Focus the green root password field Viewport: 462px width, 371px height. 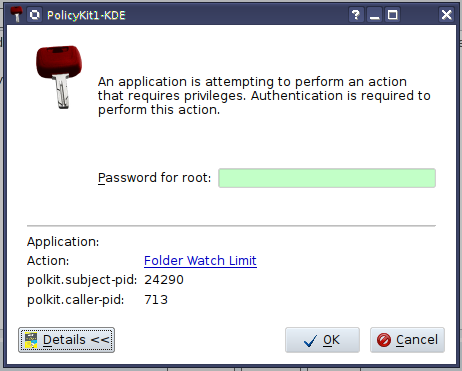pos(327,178)
